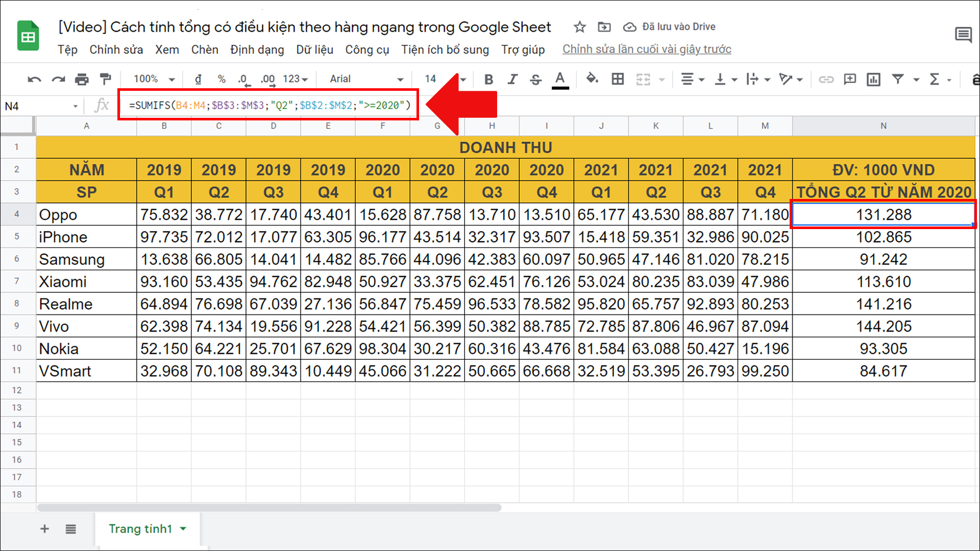Toggle bold formatting
This screenshot has height=551, width=980.
click(488, 79)
